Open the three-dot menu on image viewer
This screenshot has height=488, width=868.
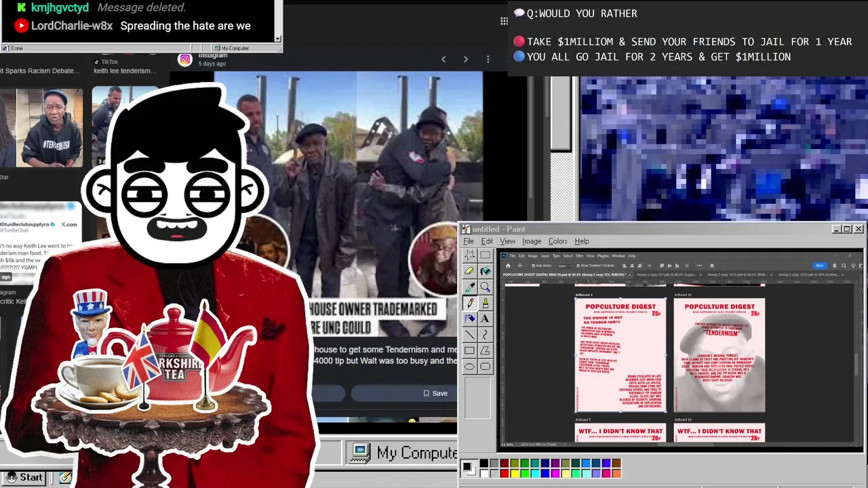pos(488,60)
